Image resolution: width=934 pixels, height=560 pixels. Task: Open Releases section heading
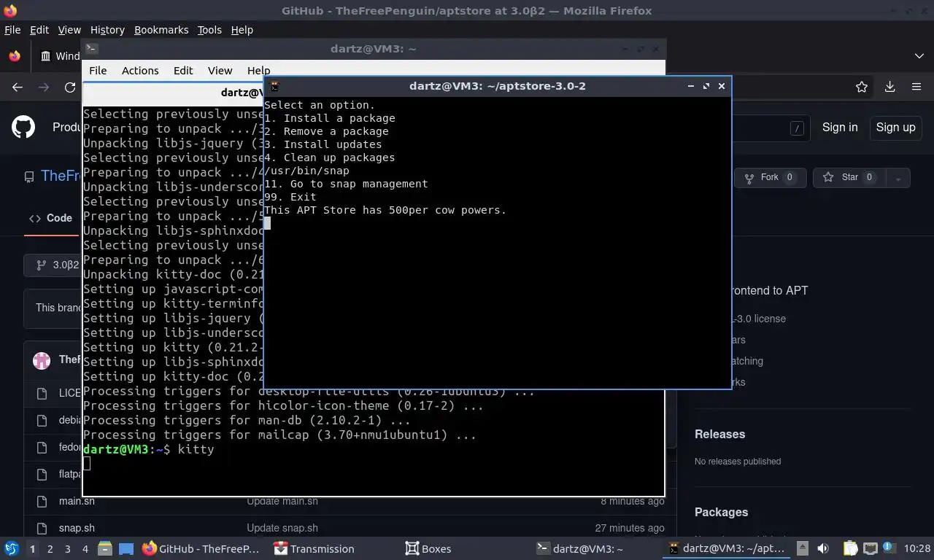(x=719, y=434)
